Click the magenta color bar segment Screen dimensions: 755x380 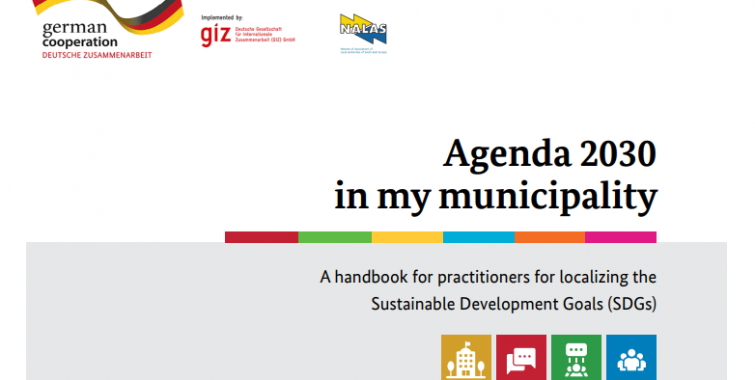[621, 237]
